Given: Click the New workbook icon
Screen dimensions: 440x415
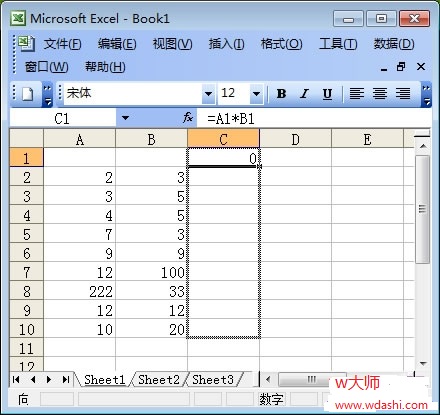Looking at the screenshot, I should (x=27, y=94).
